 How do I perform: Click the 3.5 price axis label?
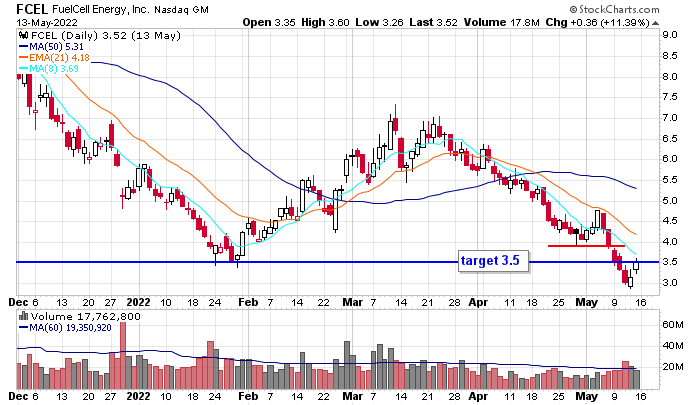670,262
